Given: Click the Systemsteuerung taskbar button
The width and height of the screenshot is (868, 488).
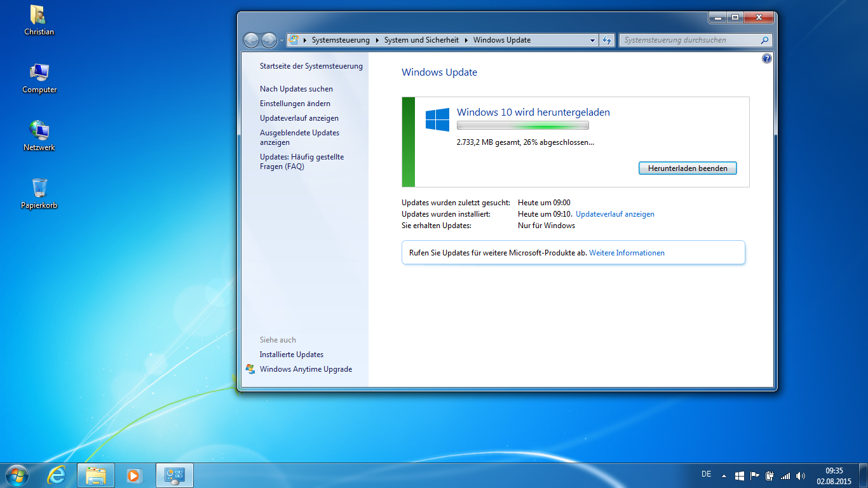Looking at the screenshot, I should (x=174, y=475).
